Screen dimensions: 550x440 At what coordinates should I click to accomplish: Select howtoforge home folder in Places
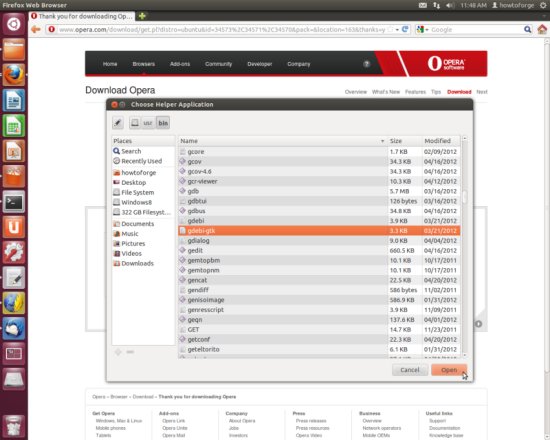pyautogui.click(x=143, y=173)
